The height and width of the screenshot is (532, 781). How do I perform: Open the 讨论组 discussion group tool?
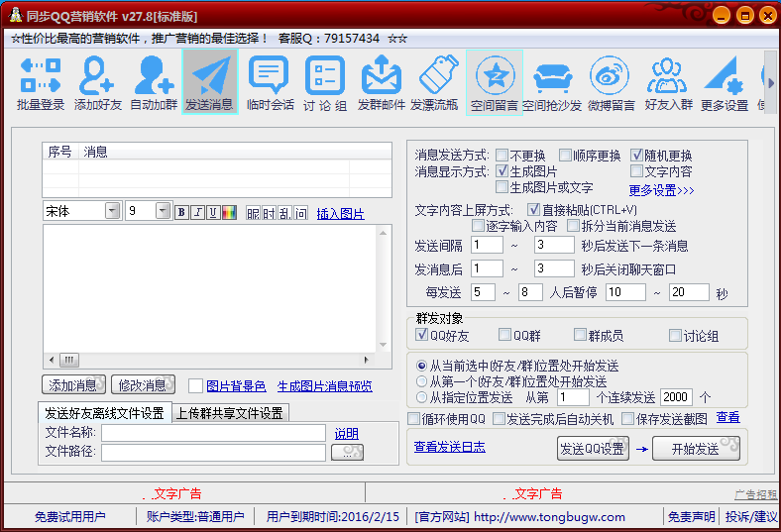tap(325, 83)
